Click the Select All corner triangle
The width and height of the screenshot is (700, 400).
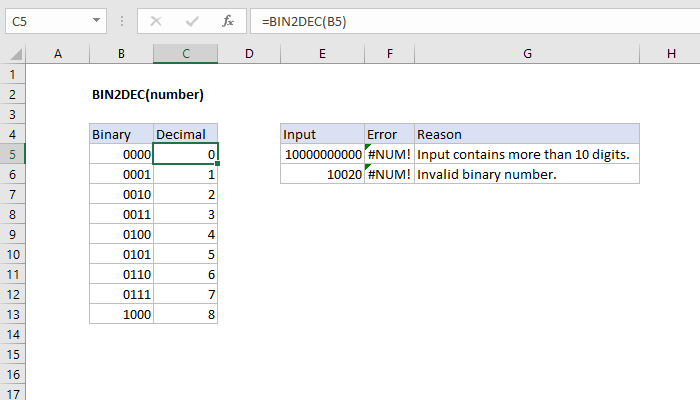[16, 54]
